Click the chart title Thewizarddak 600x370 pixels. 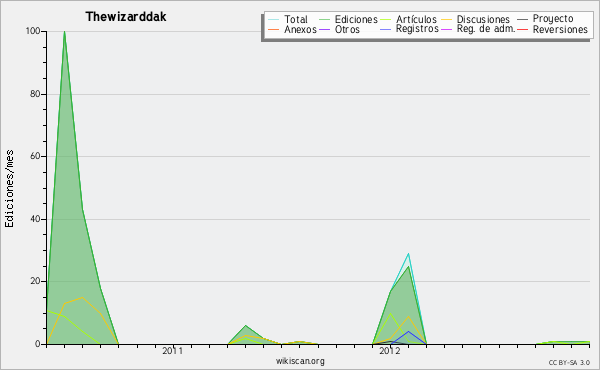pyautogui.click(x=126, y=17)
